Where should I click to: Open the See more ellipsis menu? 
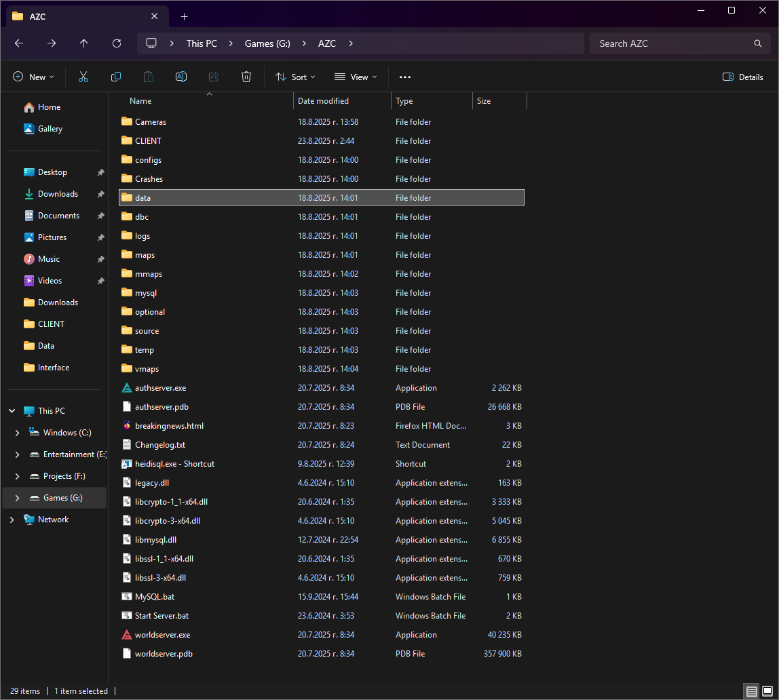[x=405, y=77]
